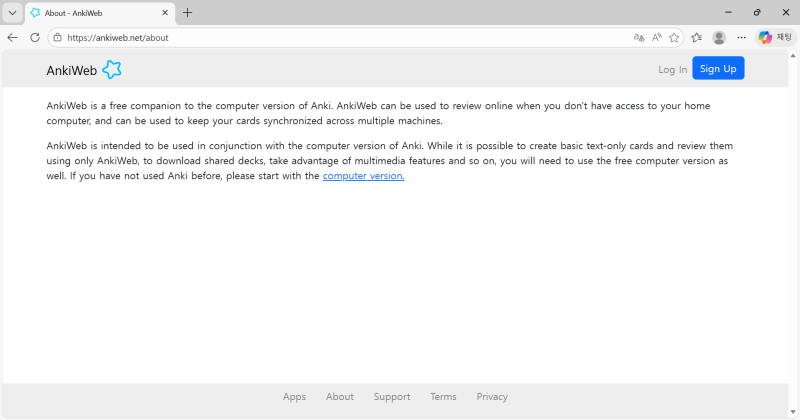
Task: Click the paragraph starting 'AnkiWeb is intended to be used'
Action: click(390, 161)
